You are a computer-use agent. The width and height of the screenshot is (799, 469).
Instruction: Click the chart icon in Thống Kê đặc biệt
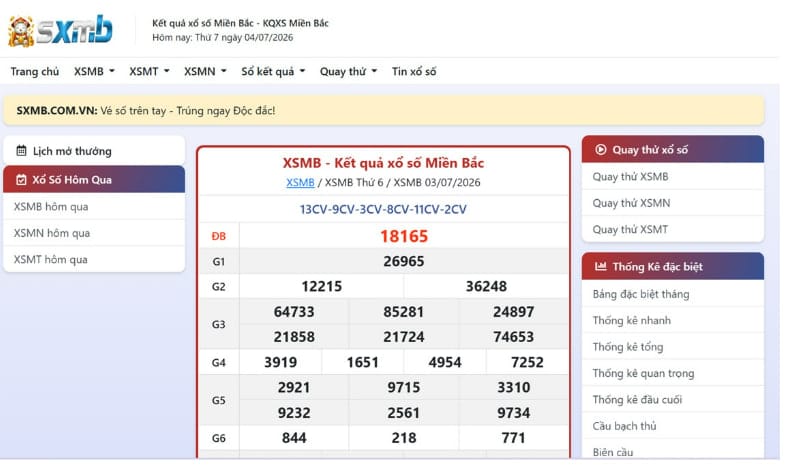click(x=601, y=266)
